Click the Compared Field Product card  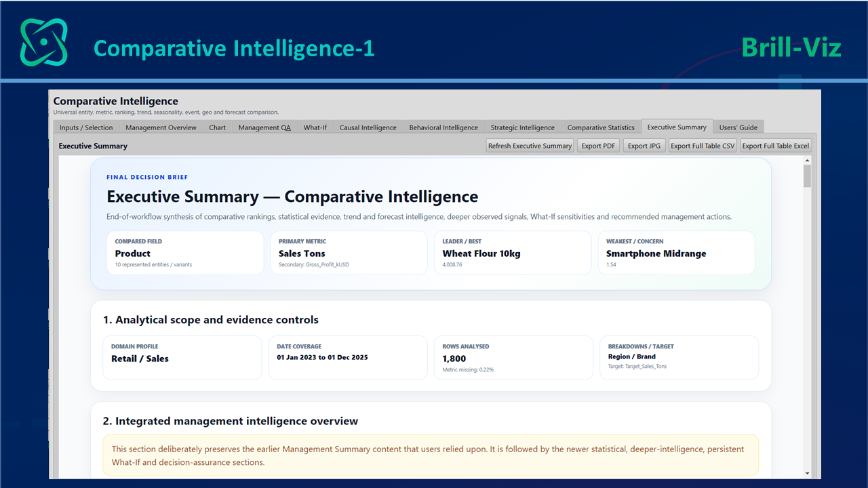(x=185, y=253)
